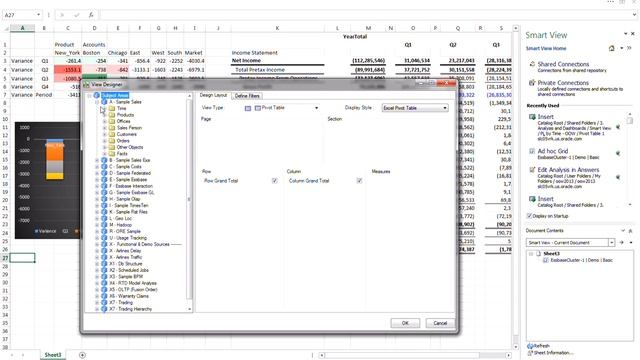
Task: Click the Time folder icon
Action: [112, 109]
